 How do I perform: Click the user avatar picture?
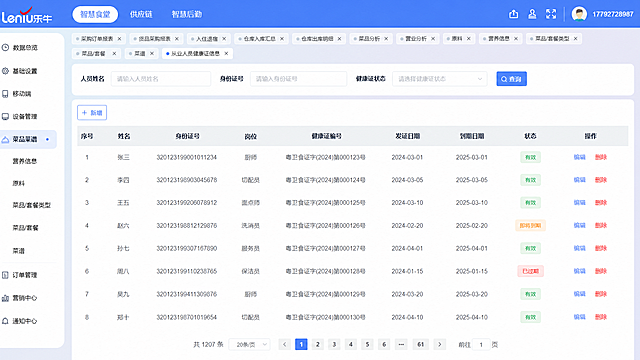point(579,14)
